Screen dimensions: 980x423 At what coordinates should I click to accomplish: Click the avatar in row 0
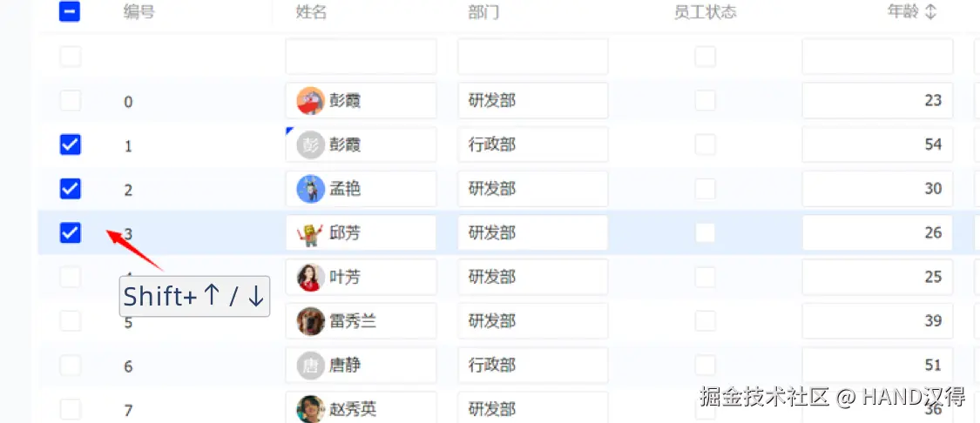click(x=311, y=101)
